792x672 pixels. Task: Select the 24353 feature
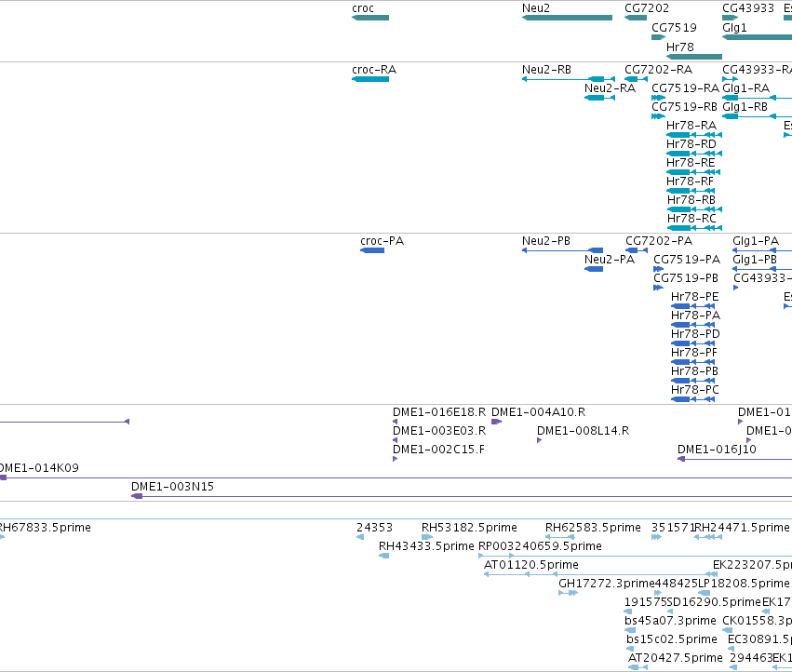360,537
